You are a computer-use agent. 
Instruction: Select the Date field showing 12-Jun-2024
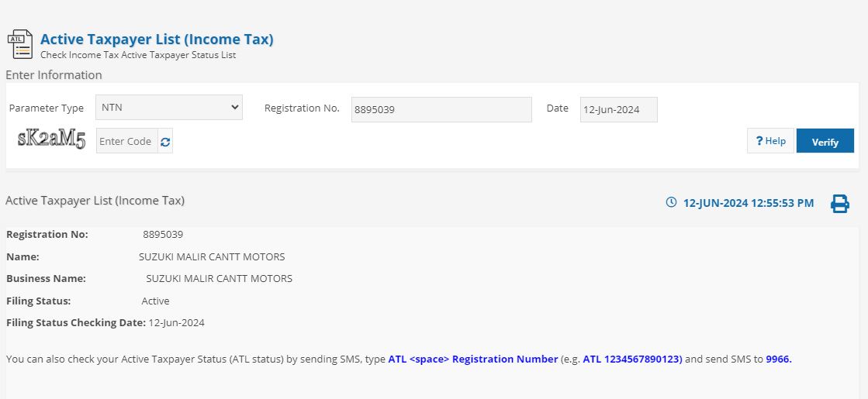click(618, 109)
